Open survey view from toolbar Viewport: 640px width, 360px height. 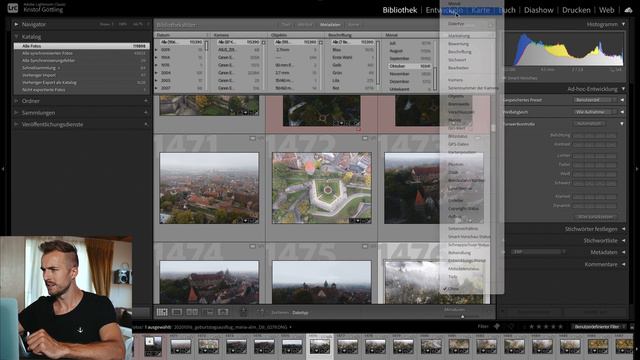208,312
